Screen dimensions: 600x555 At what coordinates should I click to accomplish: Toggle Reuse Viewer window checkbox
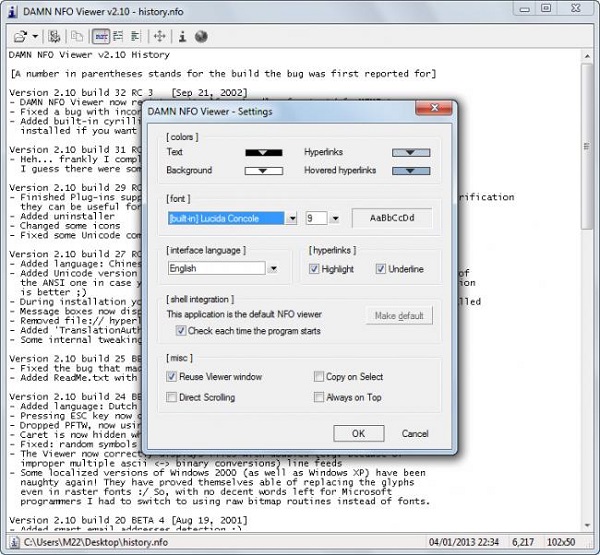171,377
